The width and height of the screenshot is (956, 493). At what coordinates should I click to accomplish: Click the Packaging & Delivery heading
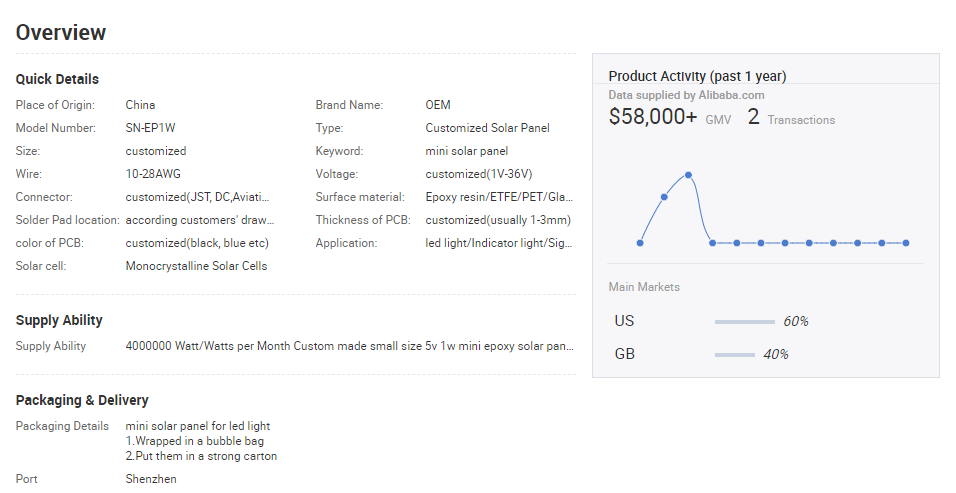[x=82, y=400]
